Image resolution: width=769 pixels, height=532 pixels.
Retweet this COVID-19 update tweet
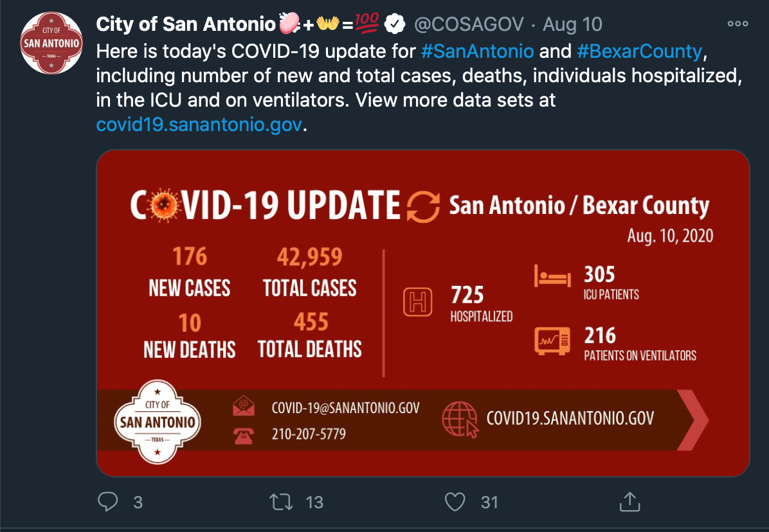(x=281, y=502)
